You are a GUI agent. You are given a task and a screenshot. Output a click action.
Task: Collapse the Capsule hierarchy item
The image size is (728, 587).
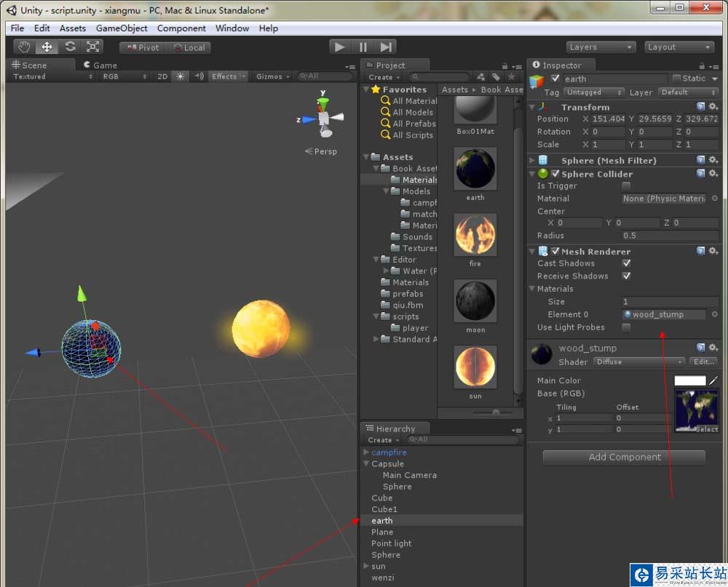tap(366, 463)
